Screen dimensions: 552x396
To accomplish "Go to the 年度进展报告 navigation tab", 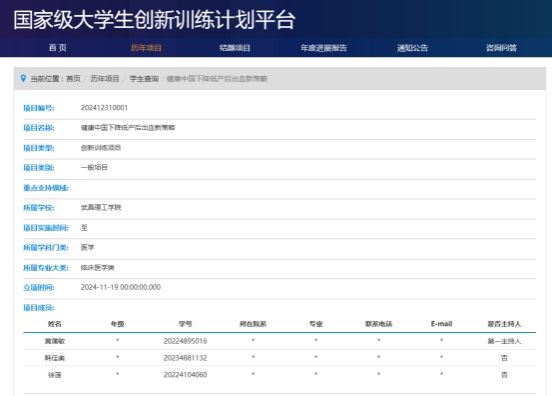I will 324,48.
